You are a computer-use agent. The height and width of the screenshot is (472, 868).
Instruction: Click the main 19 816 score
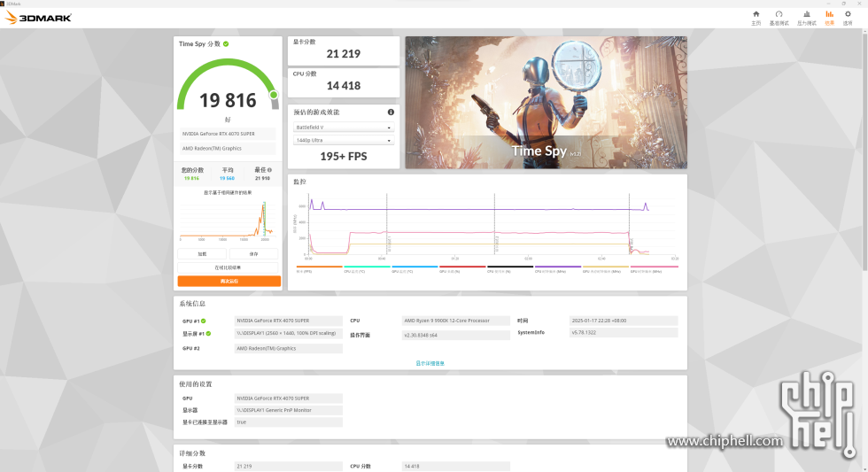228,101
